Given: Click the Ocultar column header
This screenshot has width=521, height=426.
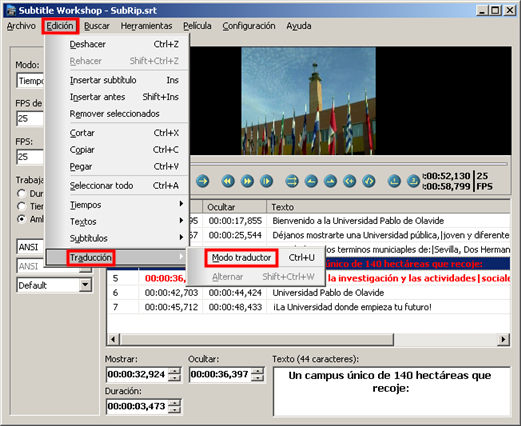Looking at the screenshot, I should tap(235, 207).
